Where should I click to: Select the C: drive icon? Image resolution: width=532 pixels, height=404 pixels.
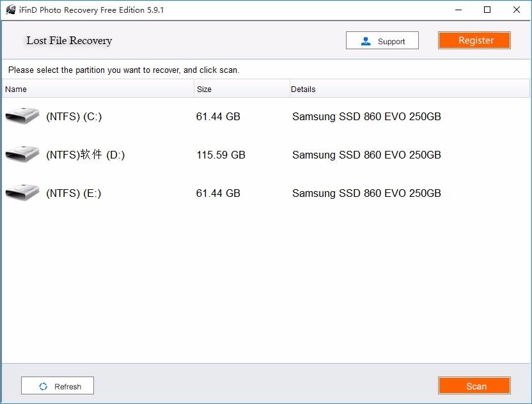coord(22,116)
